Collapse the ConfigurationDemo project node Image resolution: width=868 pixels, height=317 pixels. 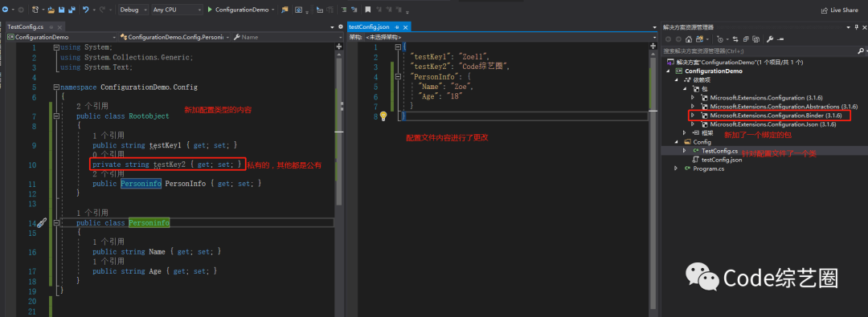(x=668, y=71)
